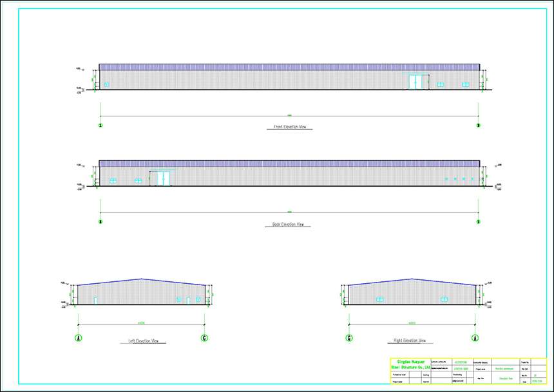This screenshot has width=554, height=392.
Task: Click the double door on front elevation
Action: [420, 82]
